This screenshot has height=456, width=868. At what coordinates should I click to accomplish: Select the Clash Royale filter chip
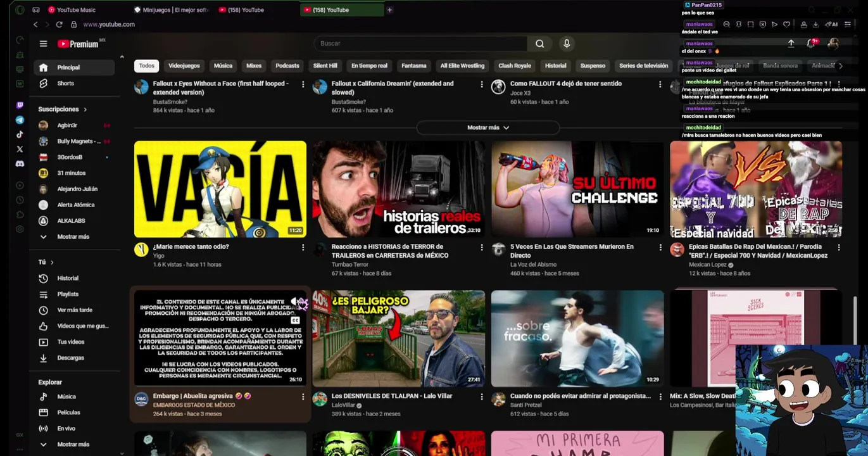(x=515, y=65)
